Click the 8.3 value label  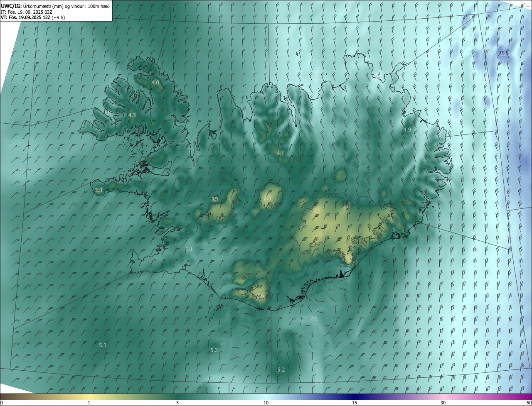(318, 382)
